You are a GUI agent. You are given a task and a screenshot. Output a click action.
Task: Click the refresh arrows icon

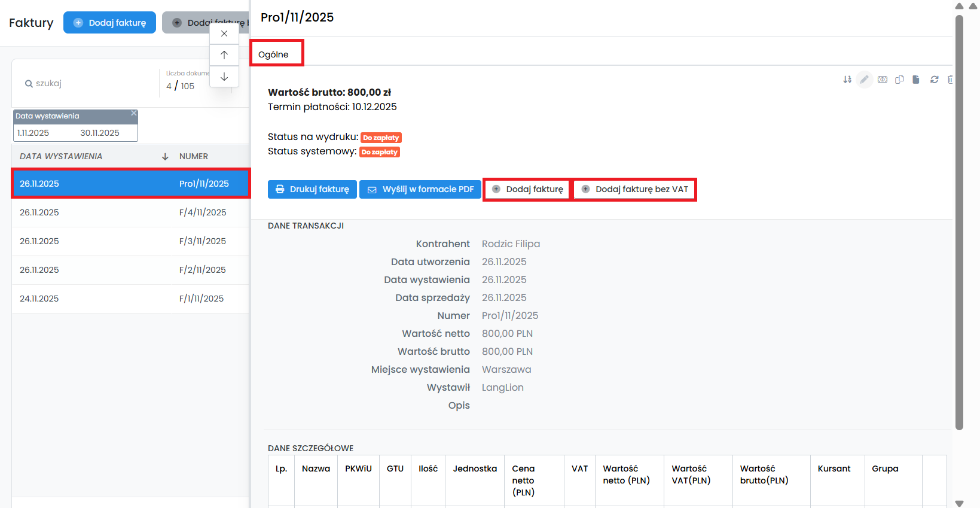[x=935, y=80]
